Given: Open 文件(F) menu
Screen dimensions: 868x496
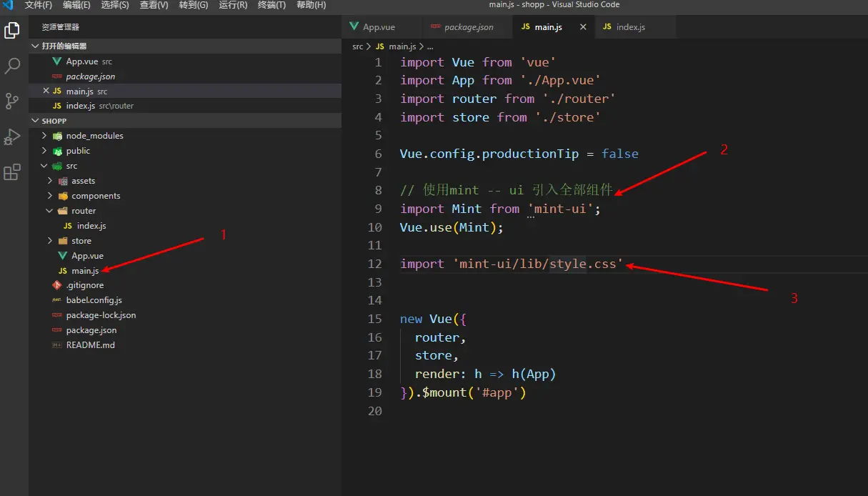Looking at the screenshot, I should click(x=39, y=5).
